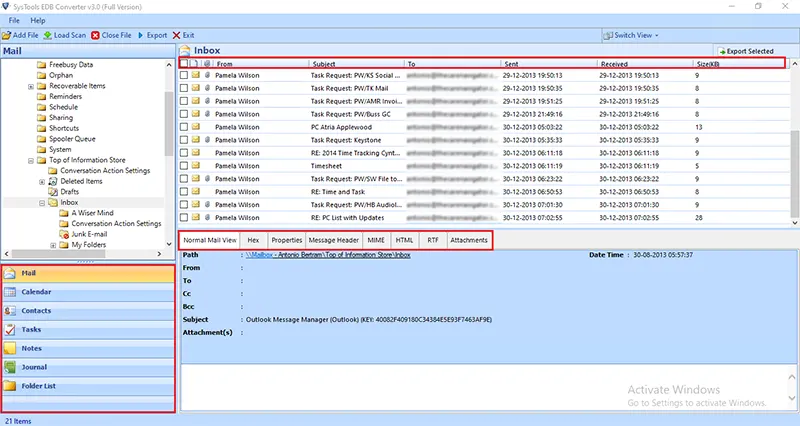
Task: Check the Task Request: PW/AMR Invoi email
Action: (x=184, y=101)
